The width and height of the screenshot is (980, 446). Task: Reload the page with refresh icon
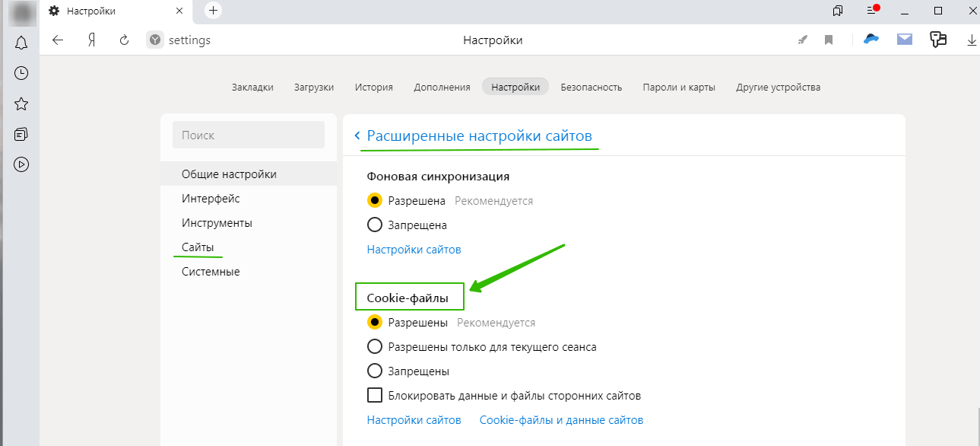[125, 40]
